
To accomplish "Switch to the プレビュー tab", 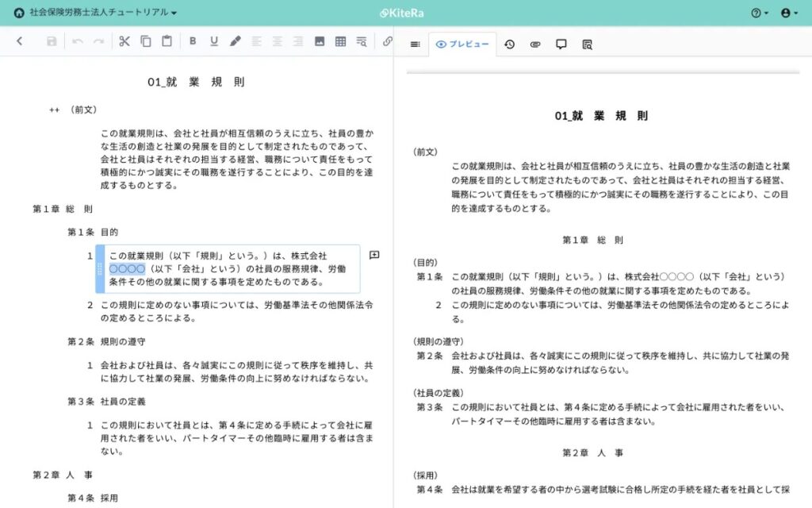I will 462,44.
